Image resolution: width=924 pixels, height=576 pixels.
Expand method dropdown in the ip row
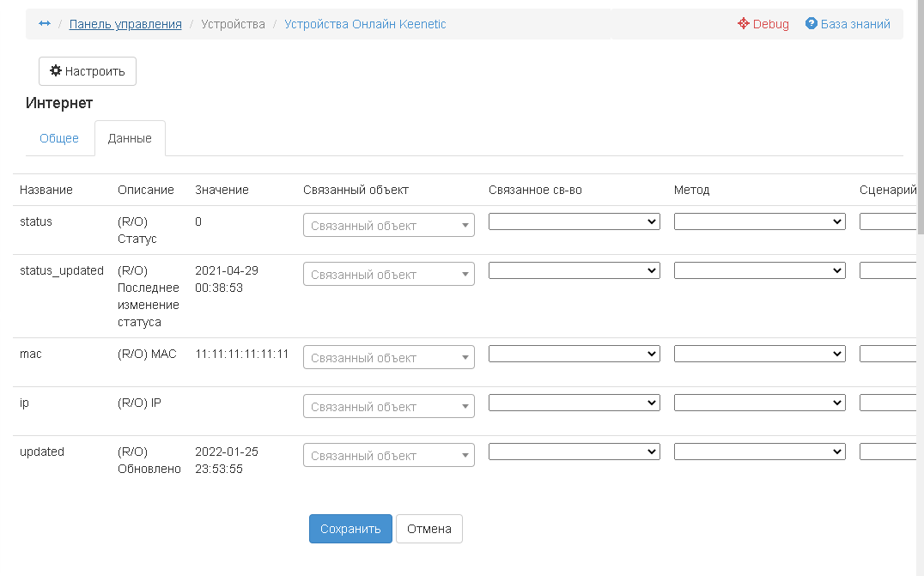pyautogui.click(x=759, y=403)
